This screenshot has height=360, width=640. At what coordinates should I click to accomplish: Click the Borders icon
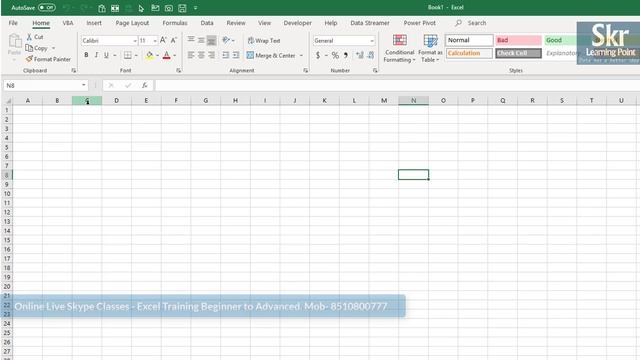128,55
